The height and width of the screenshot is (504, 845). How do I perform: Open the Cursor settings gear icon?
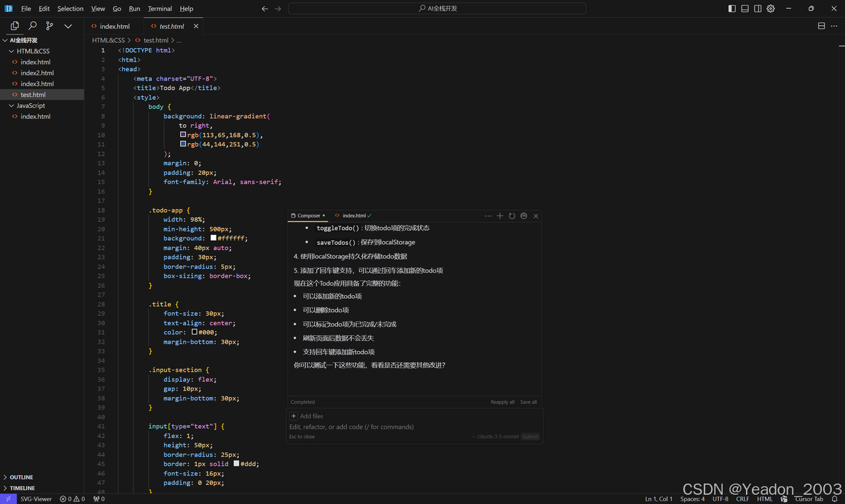(770, 9)
